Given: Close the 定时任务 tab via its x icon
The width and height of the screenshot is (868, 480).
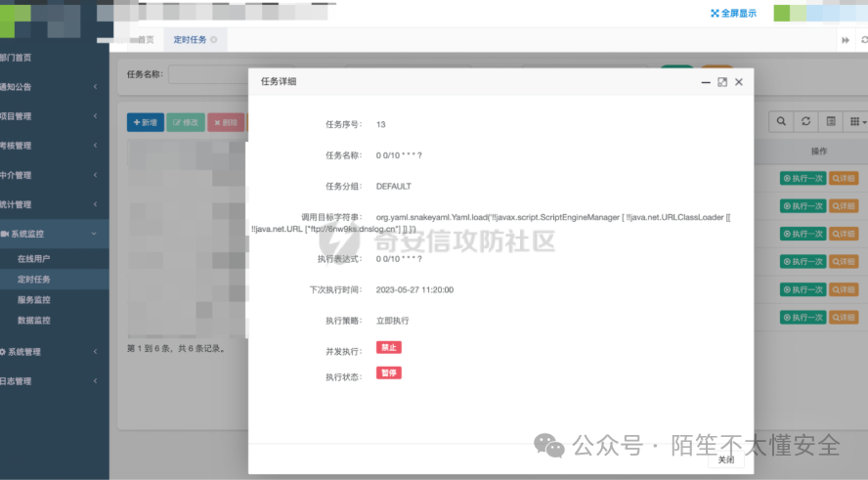Looking at the screenshot, I should point(214,40).
